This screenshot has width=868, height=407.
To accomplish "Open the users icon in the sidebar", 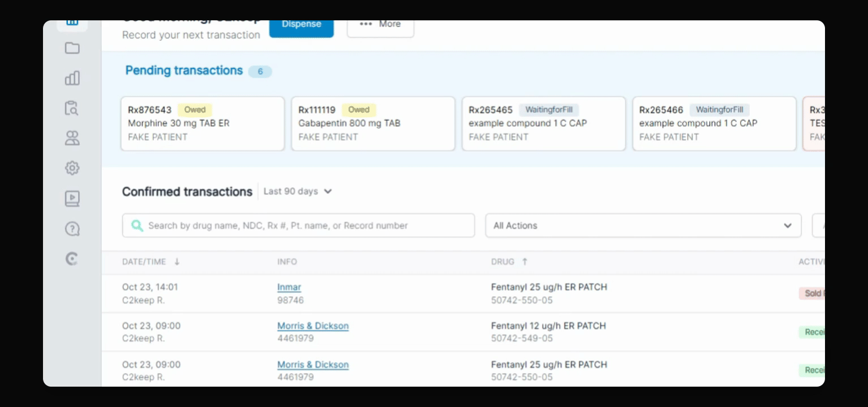I will coord(72,138).
